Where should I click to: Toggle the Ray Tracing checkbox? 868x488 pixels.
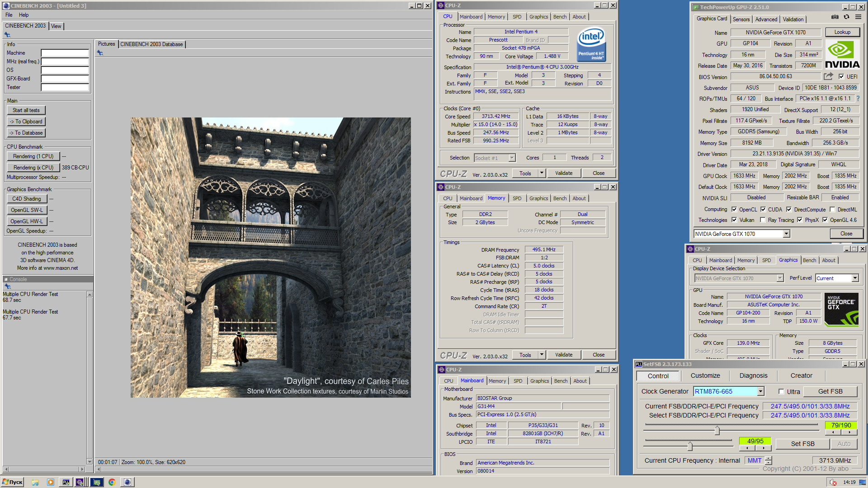coord(763,220)
